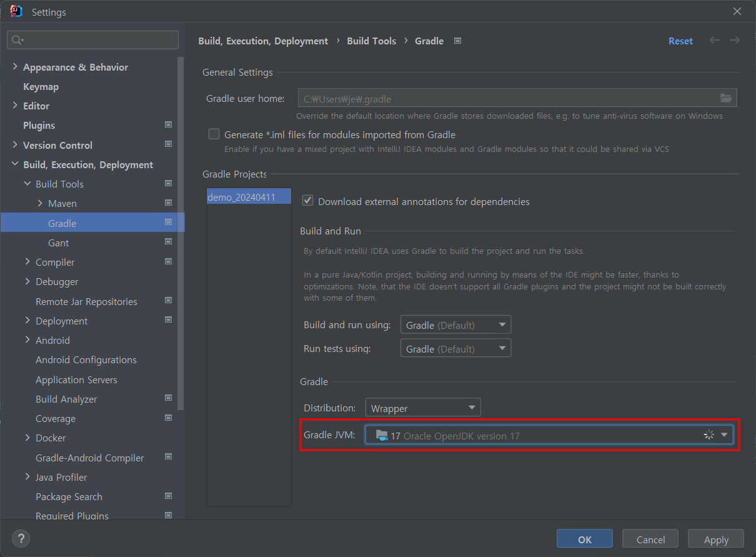
Task: Open Gant settings page
Action: coord(58,243)
